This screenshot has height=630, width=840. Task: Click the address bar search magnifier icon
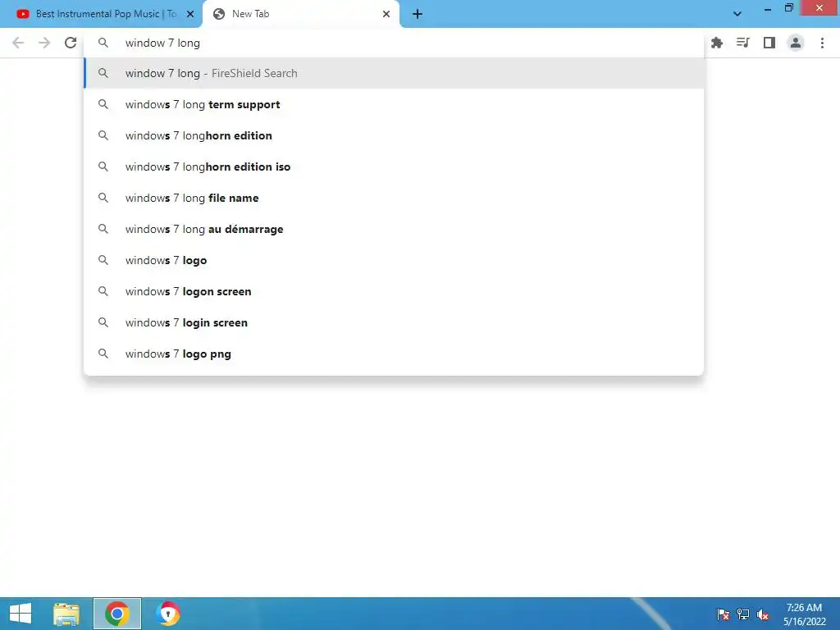coord(103,43)
